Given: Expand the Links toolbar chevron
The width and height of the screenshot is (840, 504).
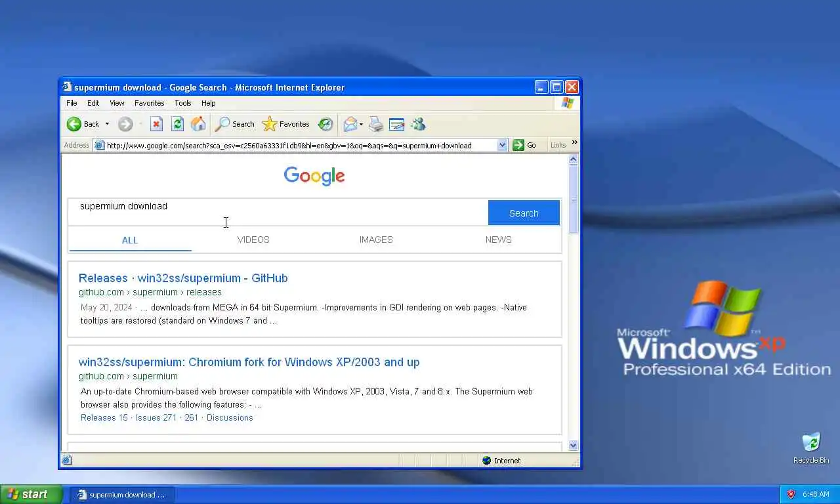Looking at the screenshot, I should (x=575, y=142).
